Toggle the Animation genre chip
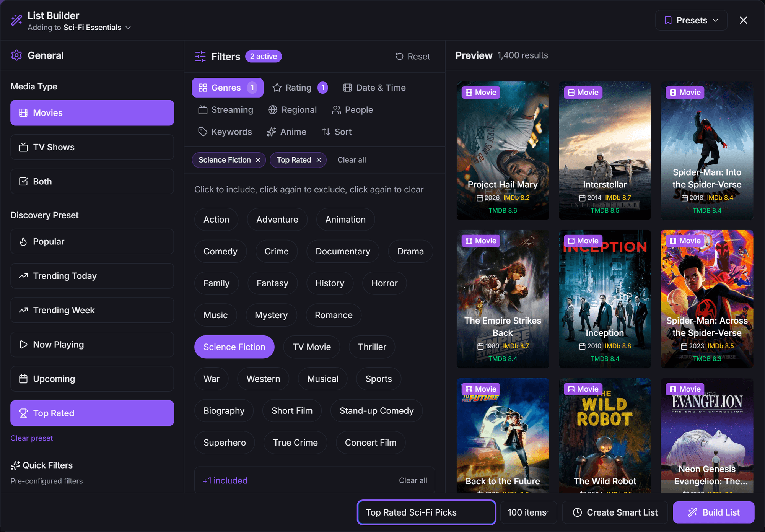The height and width of the screenshot is (532, 765). [345, 220]
